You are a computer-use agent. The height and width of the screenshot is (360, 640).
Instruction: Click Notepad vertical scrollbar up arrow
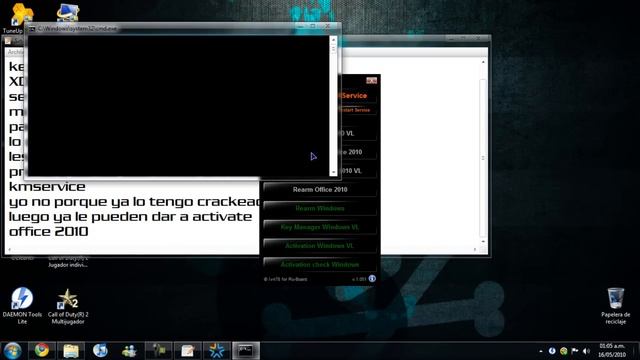pyautogui.click(x=483, y=62)
